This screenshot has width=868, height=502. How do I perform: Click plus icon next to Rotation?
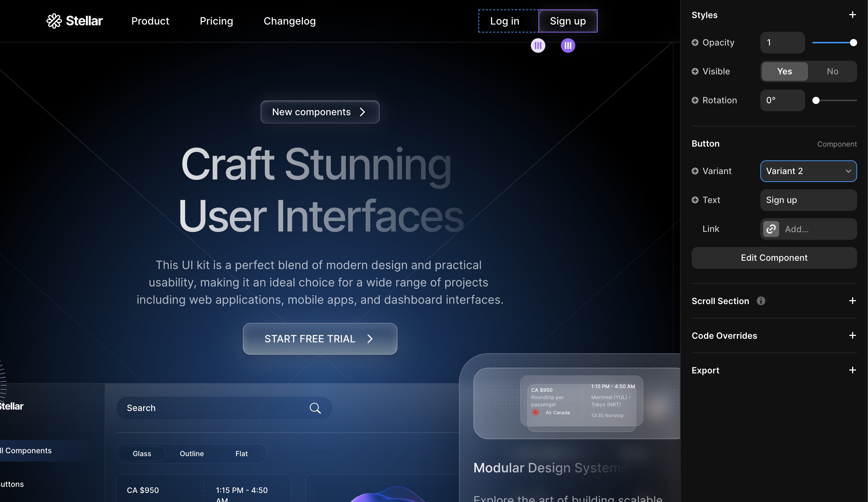pos(695,100)
